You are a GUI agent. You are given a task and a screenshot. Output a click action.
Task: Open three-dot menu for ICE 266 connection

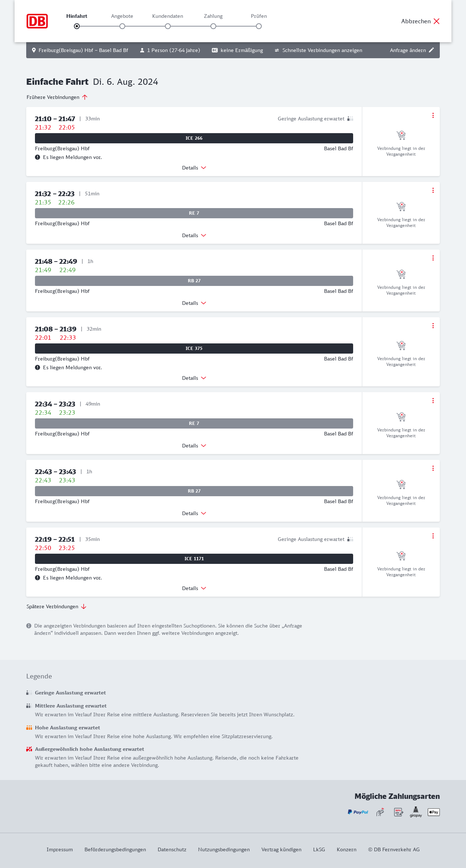[433, 115]
